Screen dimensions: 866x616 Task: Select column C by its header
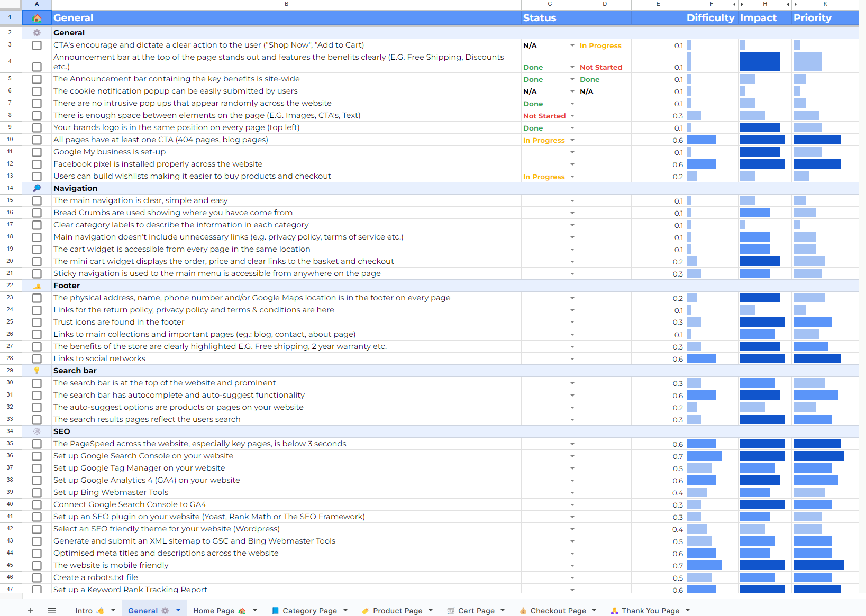550,4
